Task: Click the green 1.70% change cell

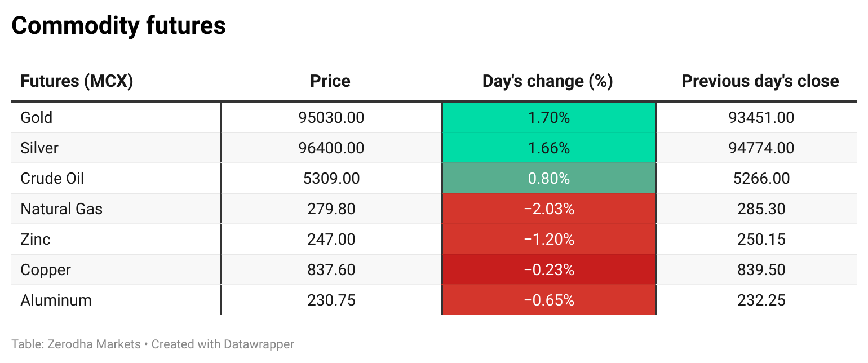Action: pos(549,117)
